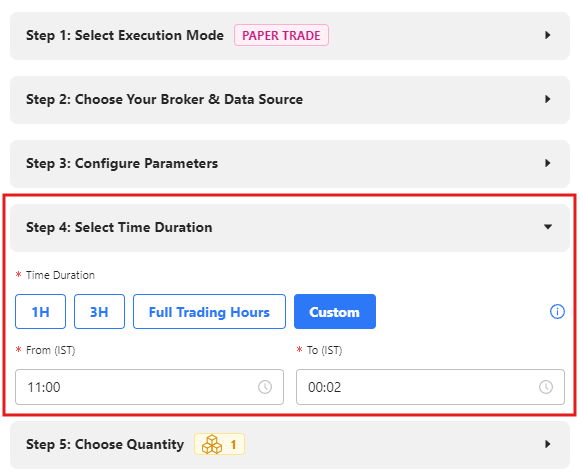Image resolution: width=583 pixels, height=475 pixels.
Task: Open Step 3: Configure Parameters header
Action: [290, 164]
